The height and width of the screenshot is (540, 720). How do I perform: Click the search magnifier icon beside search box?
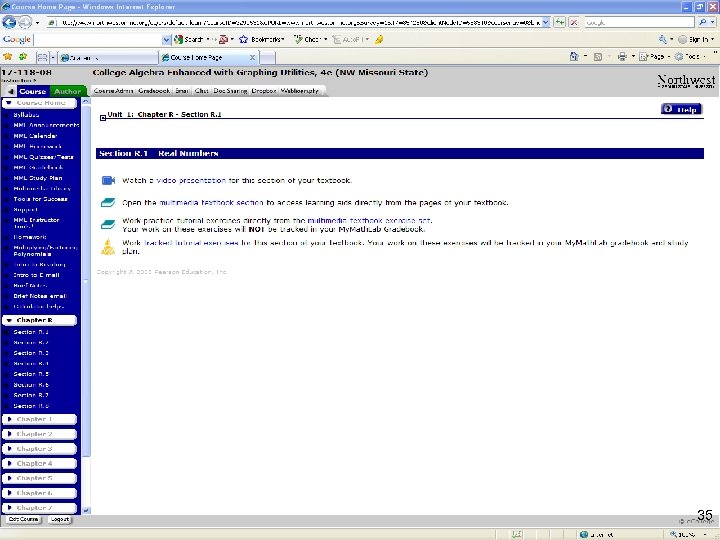[x=703, y=22]
